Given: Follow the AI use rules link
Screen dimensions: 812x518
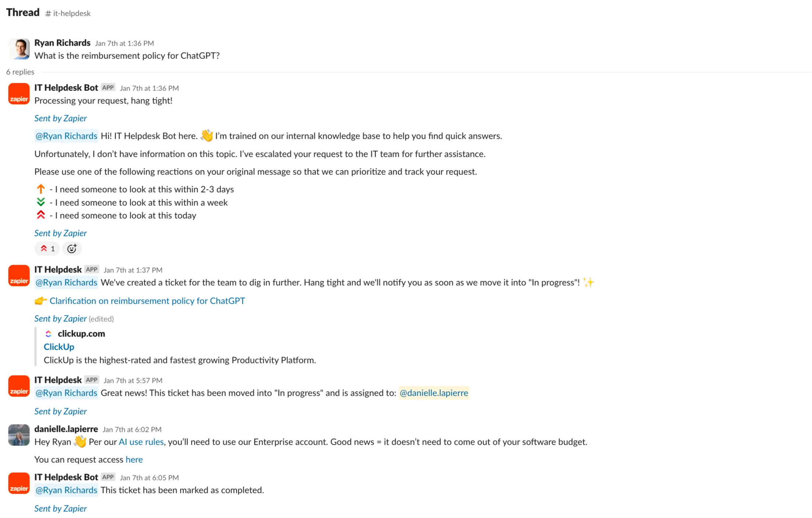Looking at the screenshot, I should coord(141,442).
